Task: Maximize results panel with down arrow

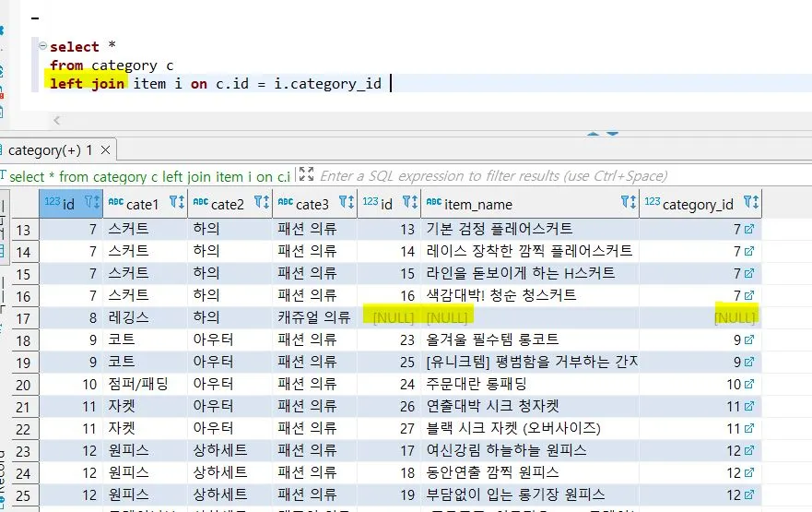Action: pyautogui.click(x=613, y=134)
